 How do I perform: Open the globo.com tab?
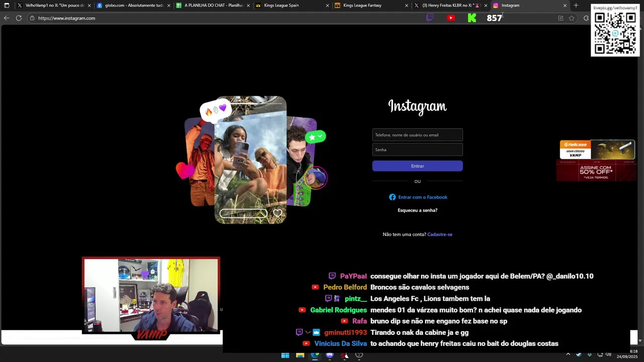(133, 6)
